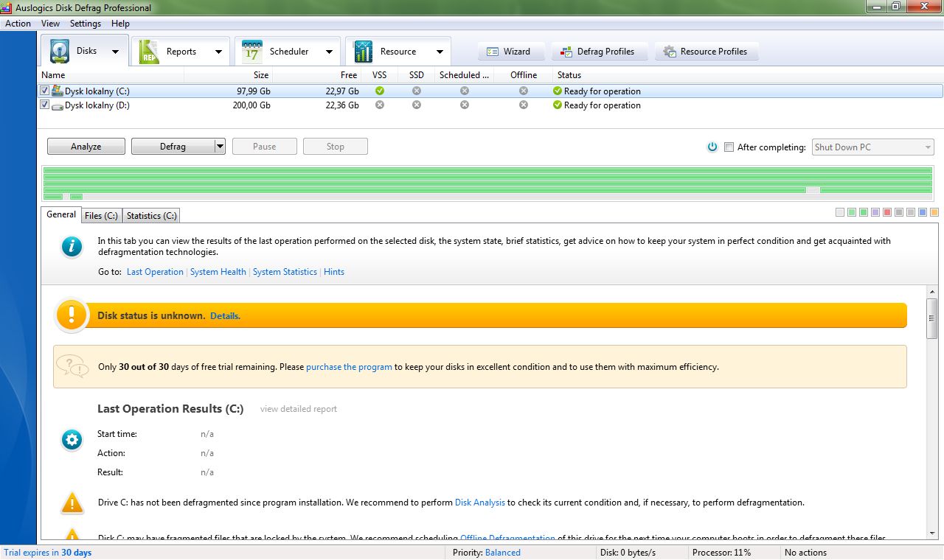
Task: Click the purchase the program link
Action: click(349, 367)
